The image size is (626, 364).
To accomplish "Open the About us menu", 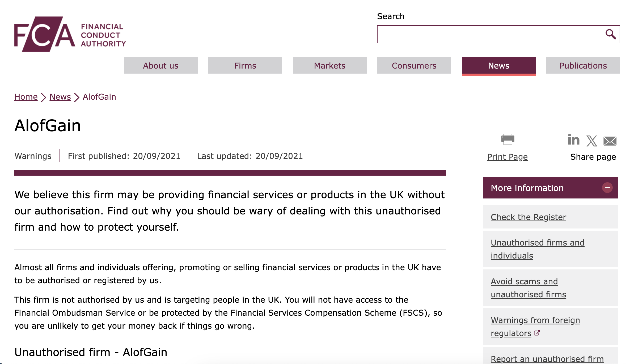I will [161, 65].
